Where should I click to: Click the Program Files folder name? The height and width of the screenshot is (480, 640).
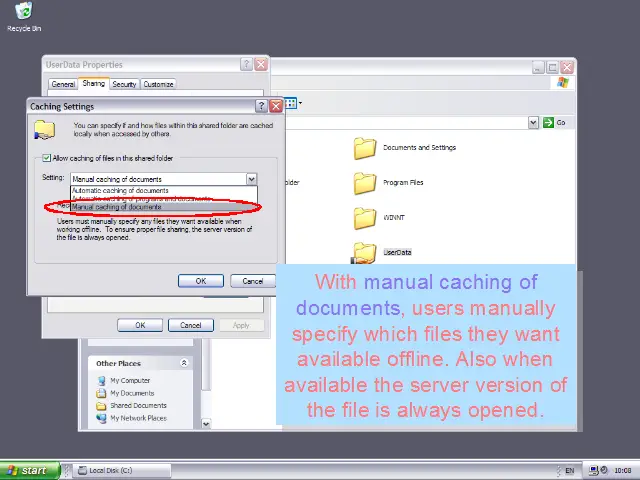403,182
